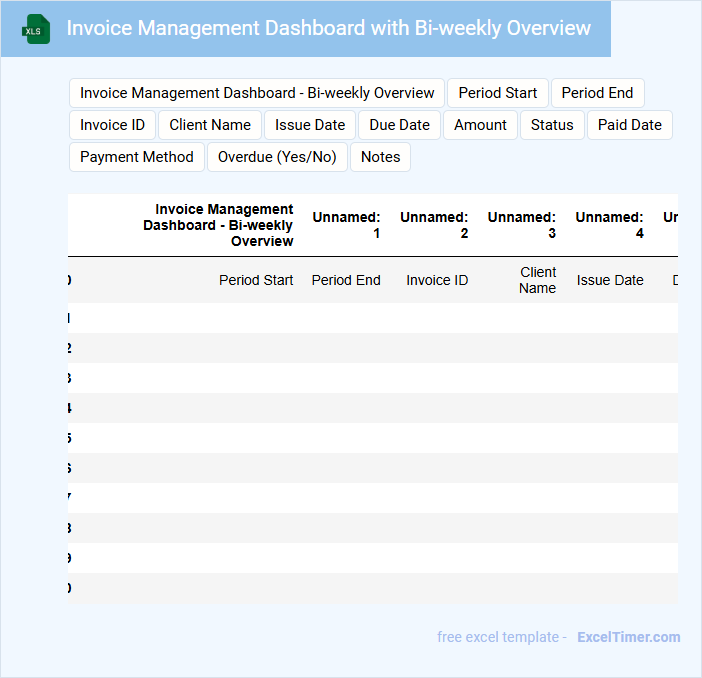The height and width of the screenshot is (678, 702).
Task: Click the green XLS file icon
Action: (x=36, y=29)
